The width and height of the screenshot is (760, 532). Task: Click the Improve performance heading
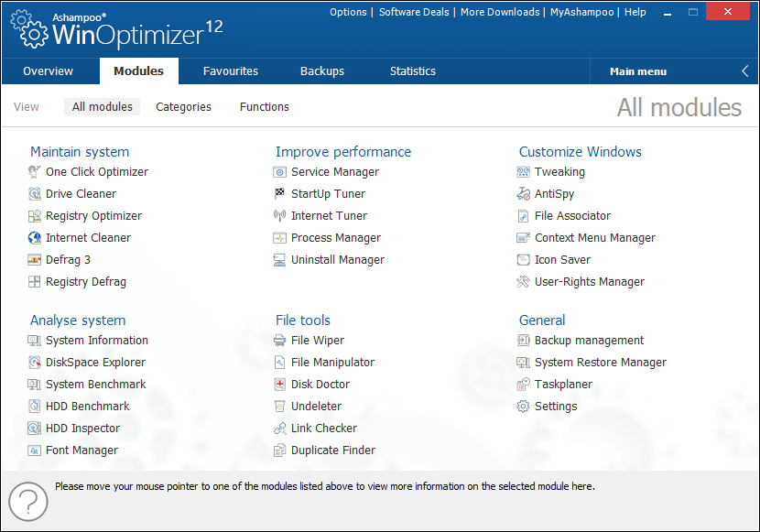click(343, 152)
